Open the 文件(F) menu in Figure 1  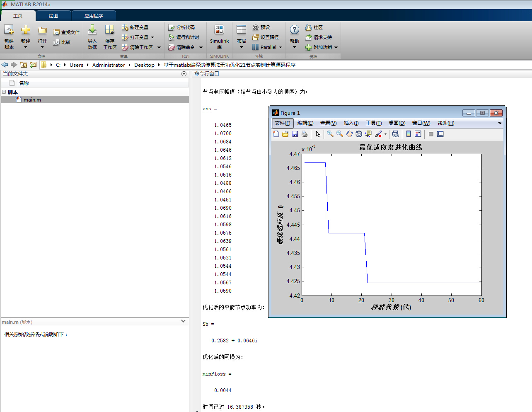[x=283, y=123]
